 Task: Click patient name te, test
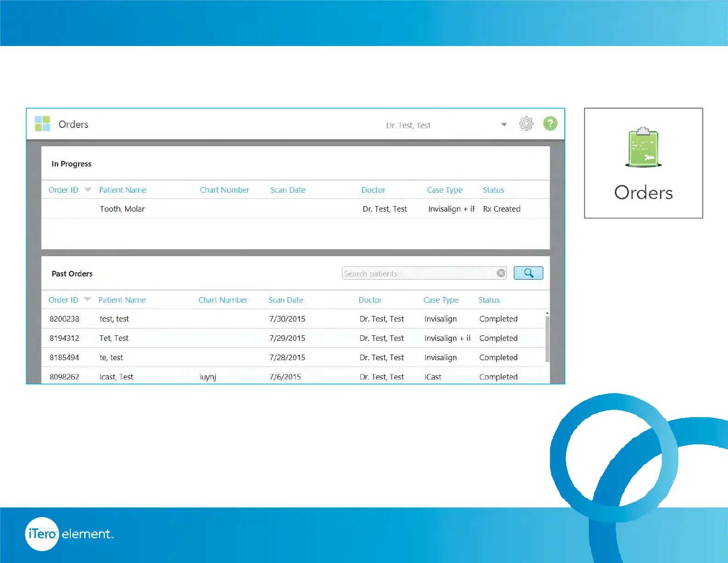tap(111, 357)
